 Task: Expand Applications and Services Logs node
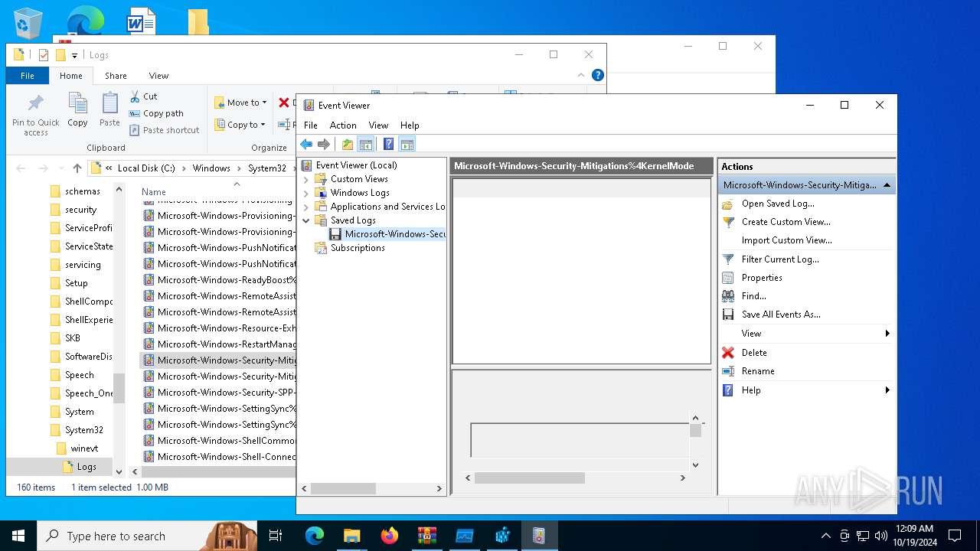coord(306,207)
